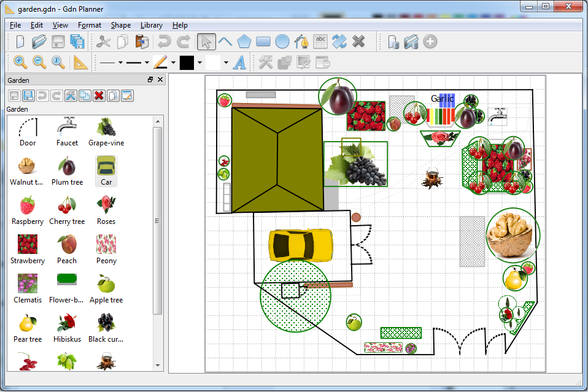Toggle the text label tool
Image resolution: width=588 pixels, height=392 pixels.
320,42
